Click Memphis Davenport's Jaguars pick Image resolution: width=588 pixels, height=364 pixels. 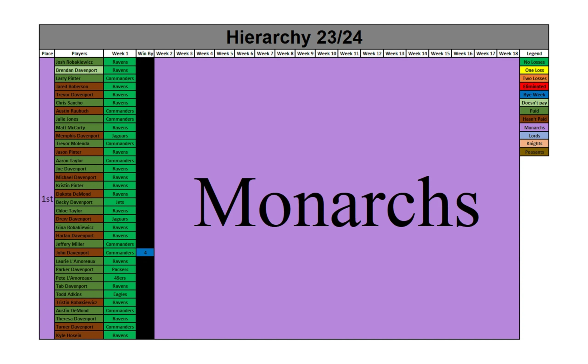pyautogui.click(x=120, y=135)
